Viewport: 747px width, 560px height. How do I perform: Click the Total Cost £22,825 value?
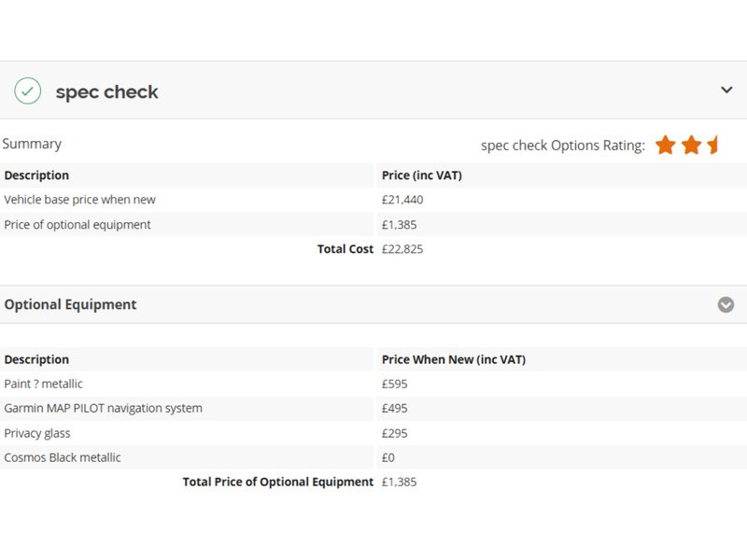[x=402, y=249]
